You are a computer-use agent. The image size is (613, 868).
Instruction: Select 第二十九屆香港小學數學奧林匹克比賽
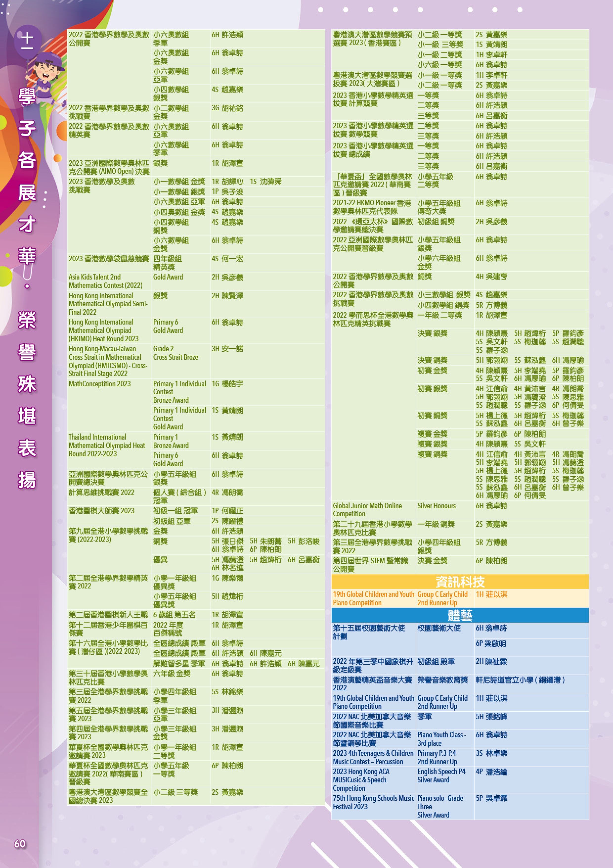point(372,528)
